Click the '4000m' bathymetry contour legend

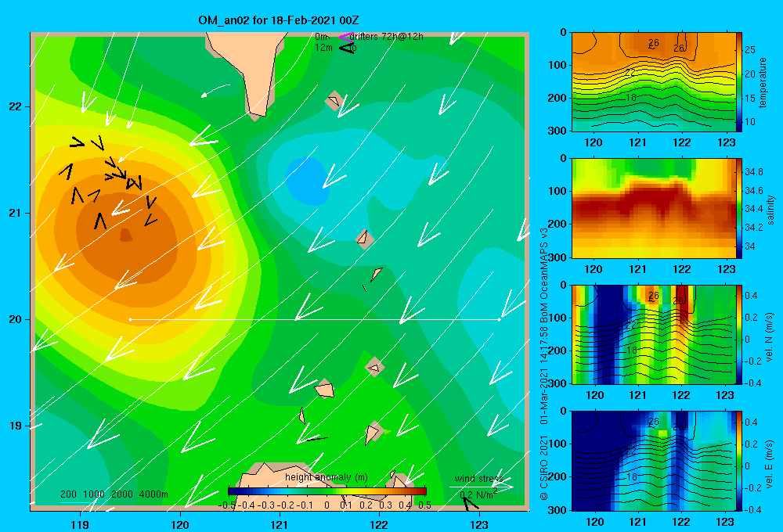(x=153, y=494)
